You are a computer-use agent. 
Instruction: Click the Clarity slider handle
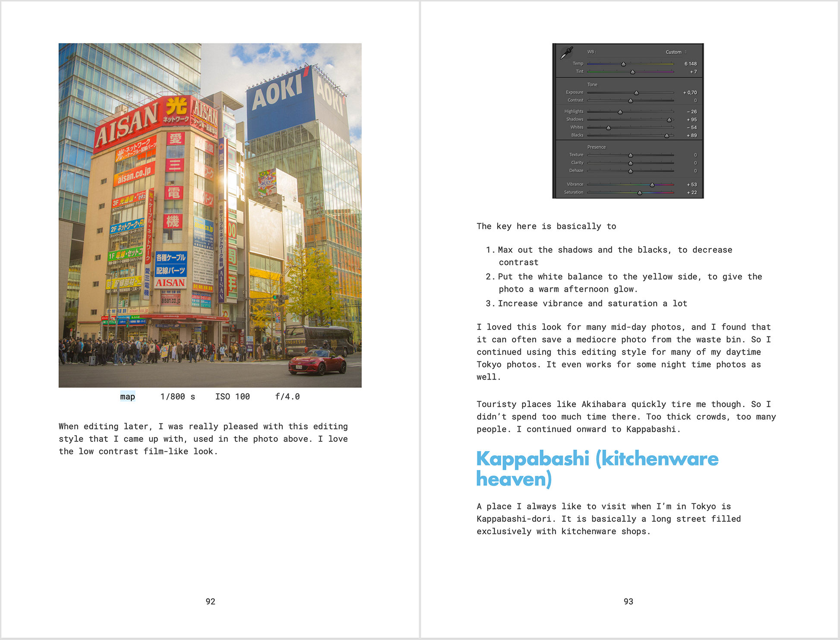[x=631, y=163]
